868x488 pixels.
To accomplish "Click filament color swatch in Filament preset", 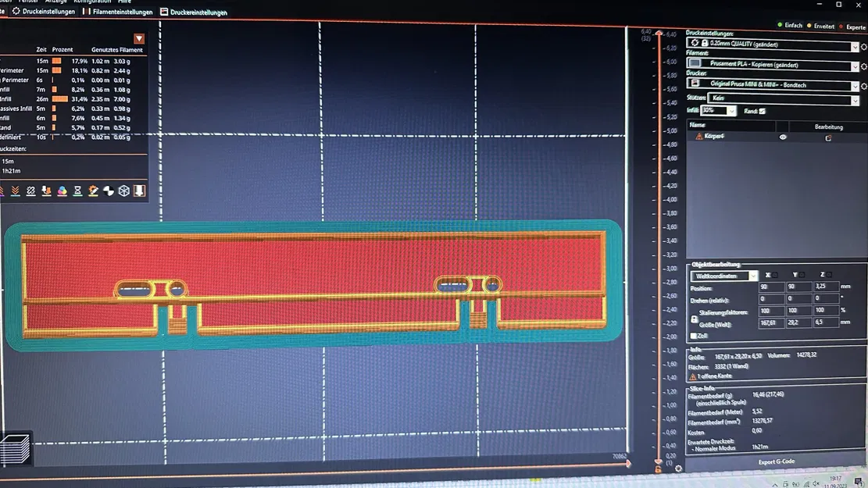I will pyautogui.click(x=695, y=63).
